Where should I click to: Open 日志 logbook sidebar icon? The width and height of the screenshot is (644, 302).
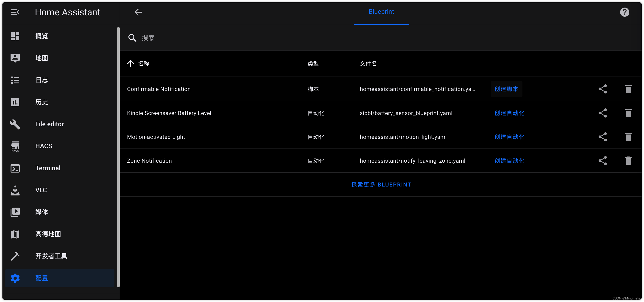click(x=15, y=80)
